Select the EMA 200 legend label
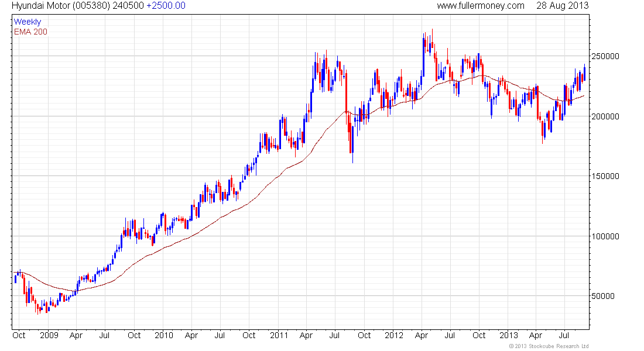This screenshot has height=351, width=644. [x=30, y=32]
